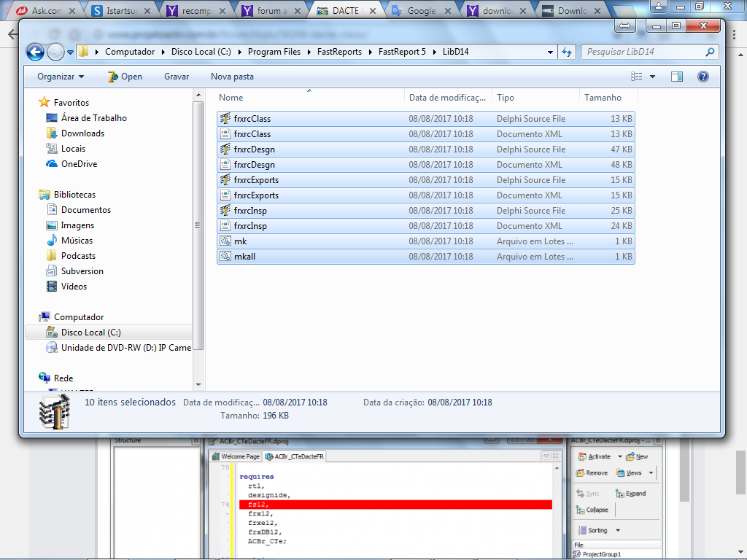This screenshot has width=747, height=560.
Task: Expand the recent locations arrow
Action: (70, 52)
